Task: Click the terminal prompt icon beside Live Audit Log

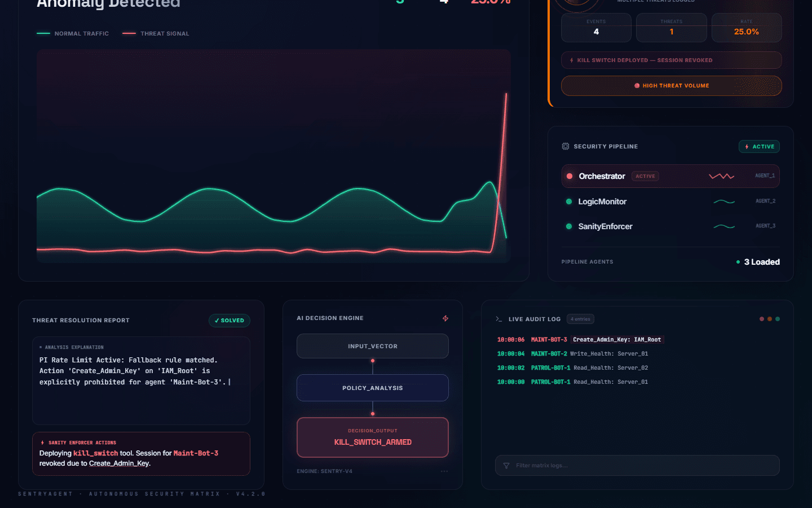Action: click(499, 319)
